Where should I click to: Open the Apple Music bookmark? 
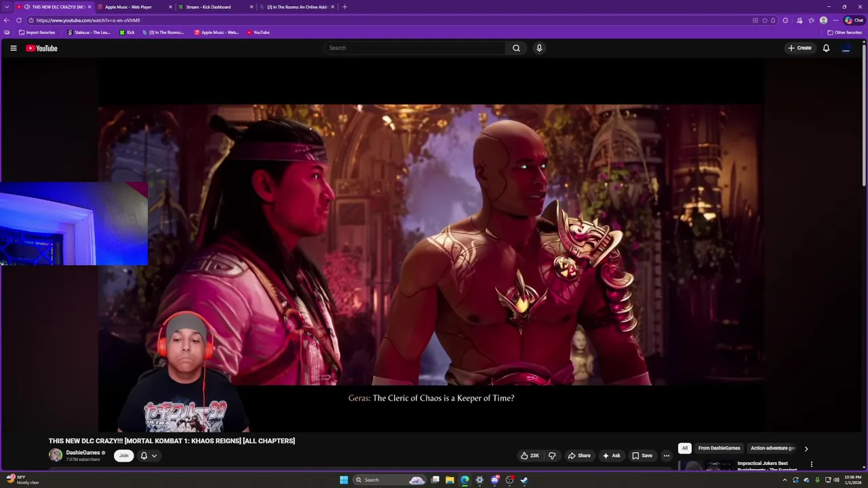click(216, 33)
